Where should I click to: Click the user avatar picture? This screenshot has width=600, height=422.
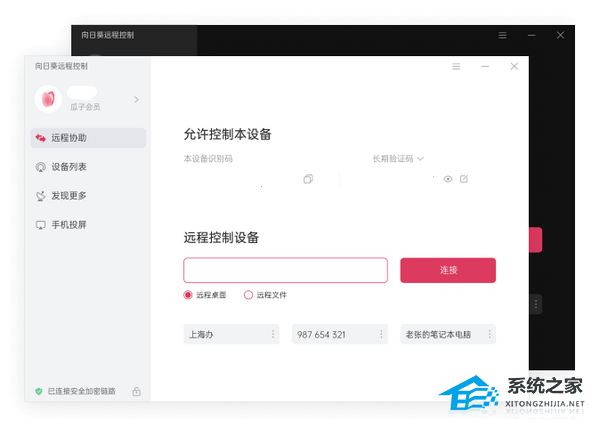click(x=48, y=99)
